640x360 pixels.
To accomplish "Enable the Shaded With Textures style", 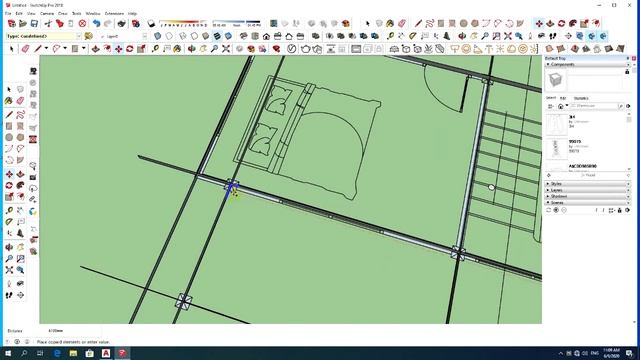I will point(217,36).
